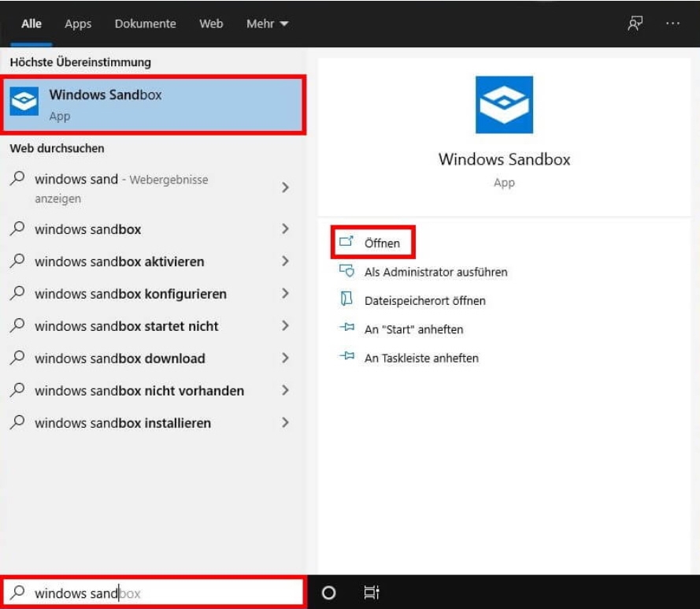Select 'windows sandbox startet nicht' suggestion
This screenshot has height=609, width=700.
(152, 326)
